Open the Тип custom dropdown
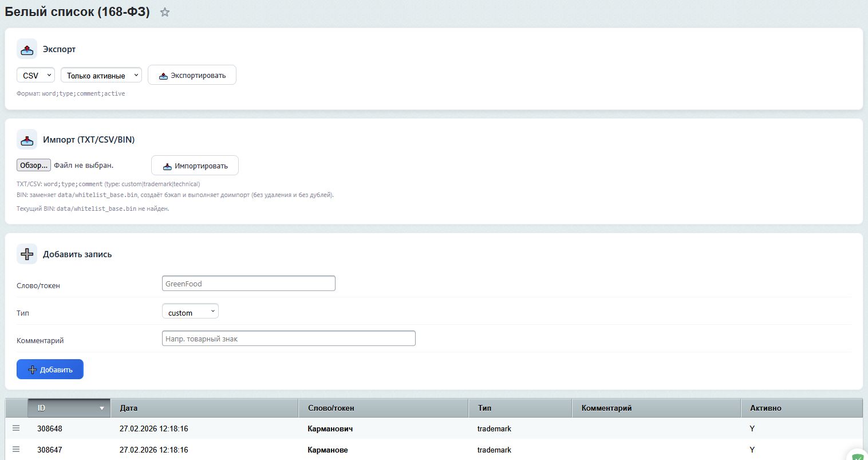This screenshot has height=460, width=868. click(190, 312)
